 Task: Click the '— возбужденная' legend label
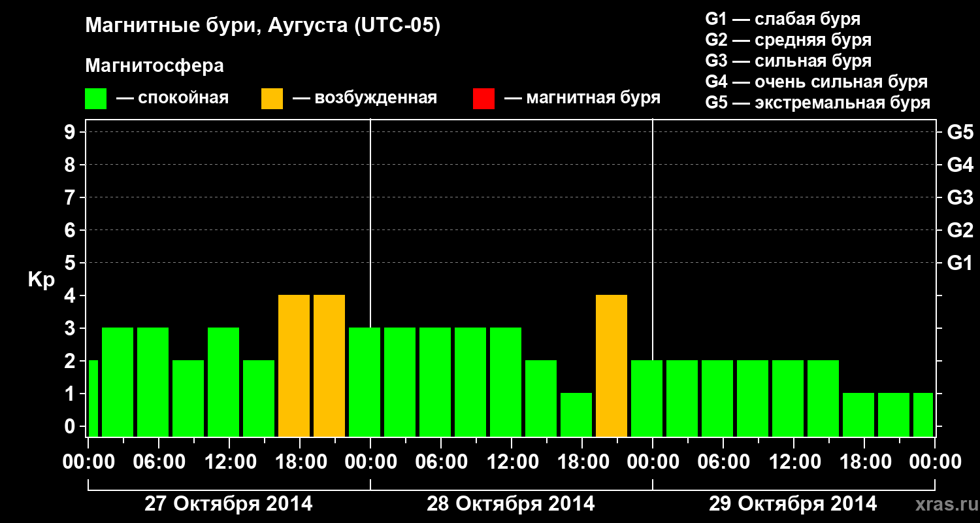coord(365,99)
